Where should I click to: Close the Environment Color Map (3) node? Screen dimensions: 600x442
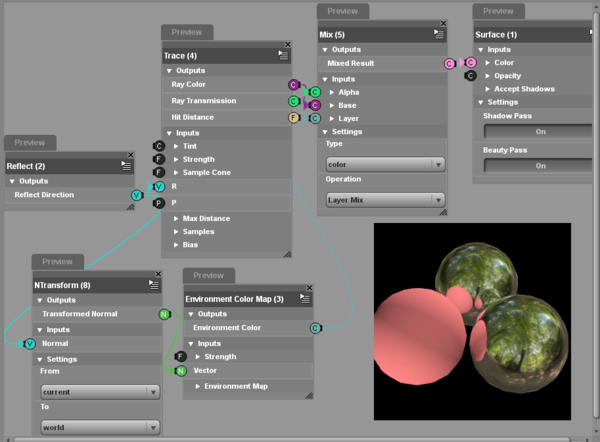click(x=310, y=287)
